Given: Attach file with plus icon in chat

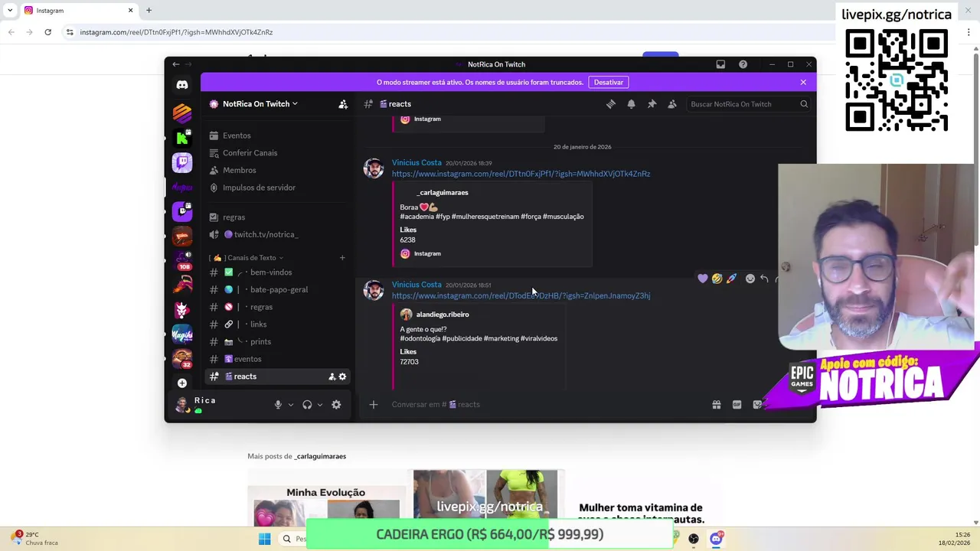Looking at the screenshot, I should pos(374,405).
